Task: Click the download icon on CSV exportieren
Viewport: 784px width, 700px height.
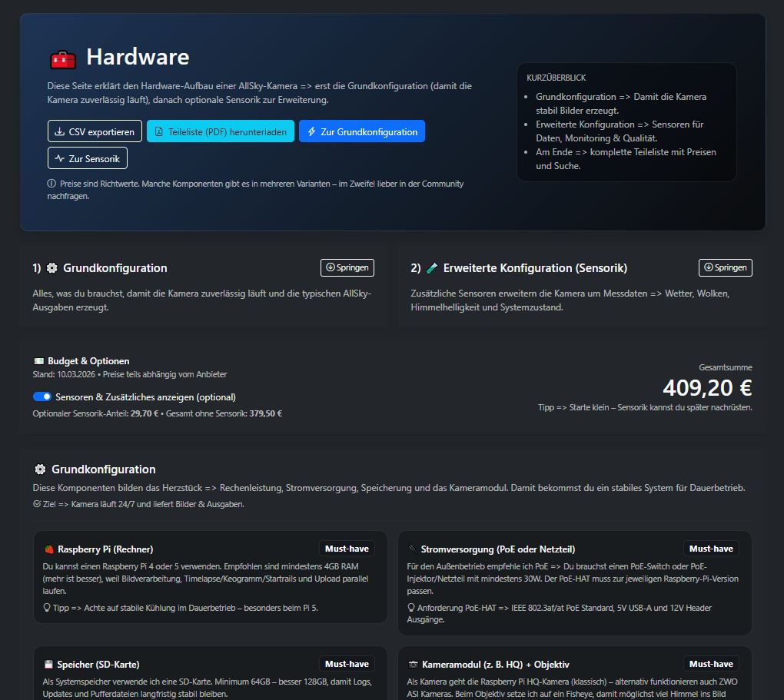Action: (59, 131)
